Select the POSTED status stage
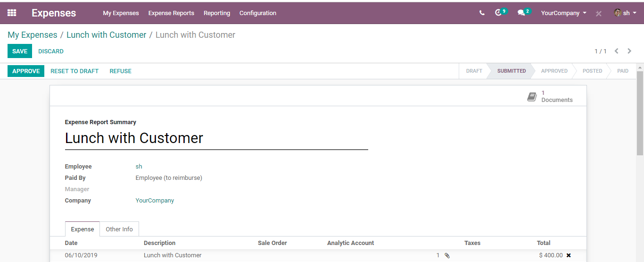This screenshot has height=262, width=644. coord(592,71)
